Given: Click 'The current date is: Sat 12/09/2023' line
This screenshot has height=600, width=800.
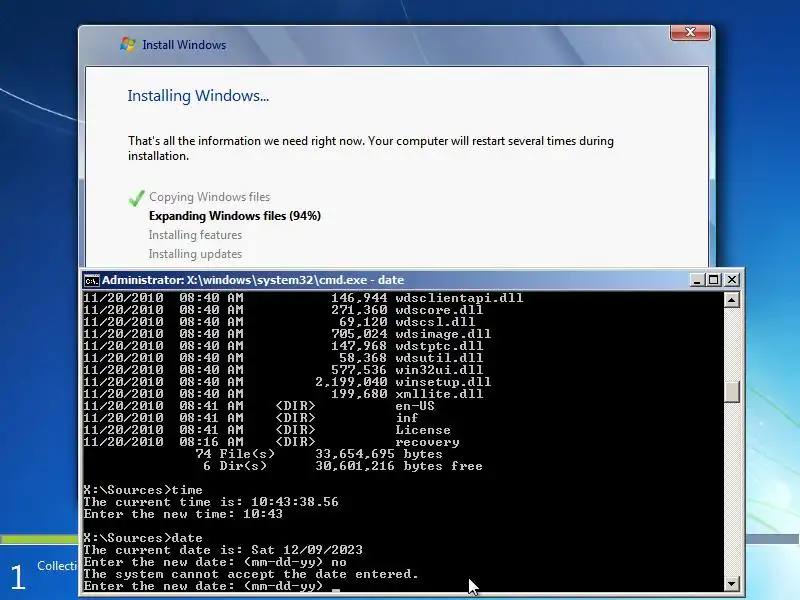Looking at the screenshot, I should coord(223,550).
